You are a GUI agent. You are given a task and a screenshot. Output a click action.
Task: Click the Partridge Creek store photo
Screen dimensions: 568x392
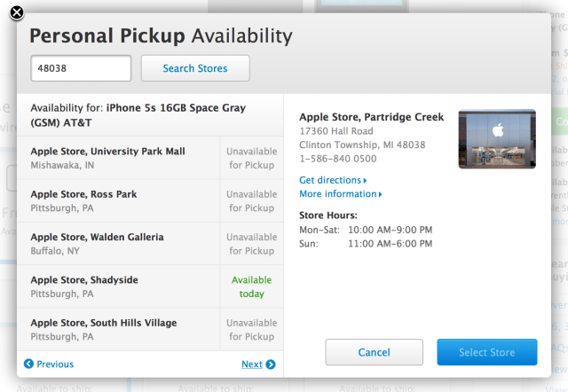click(497, 139)
